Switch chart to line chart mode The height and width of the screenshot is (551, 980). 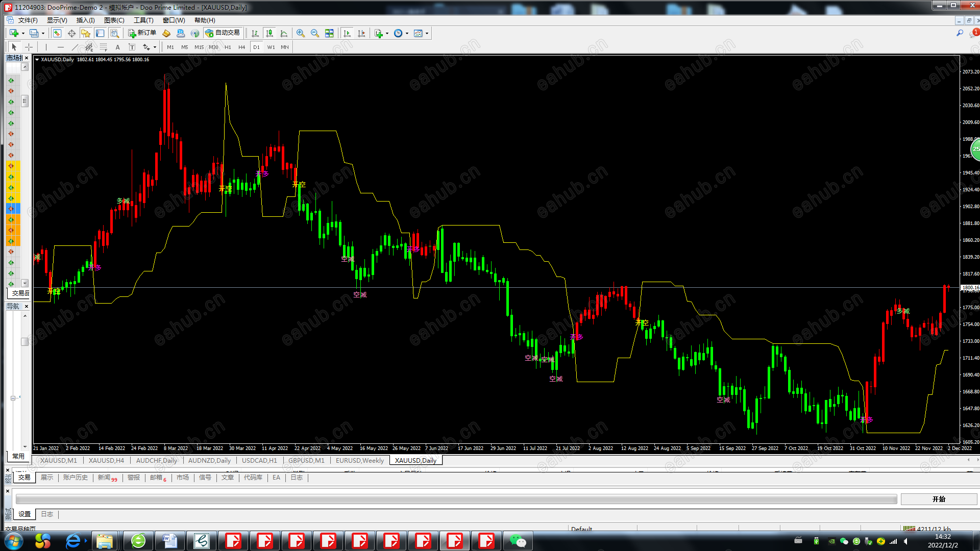click(x=284, y=33)
